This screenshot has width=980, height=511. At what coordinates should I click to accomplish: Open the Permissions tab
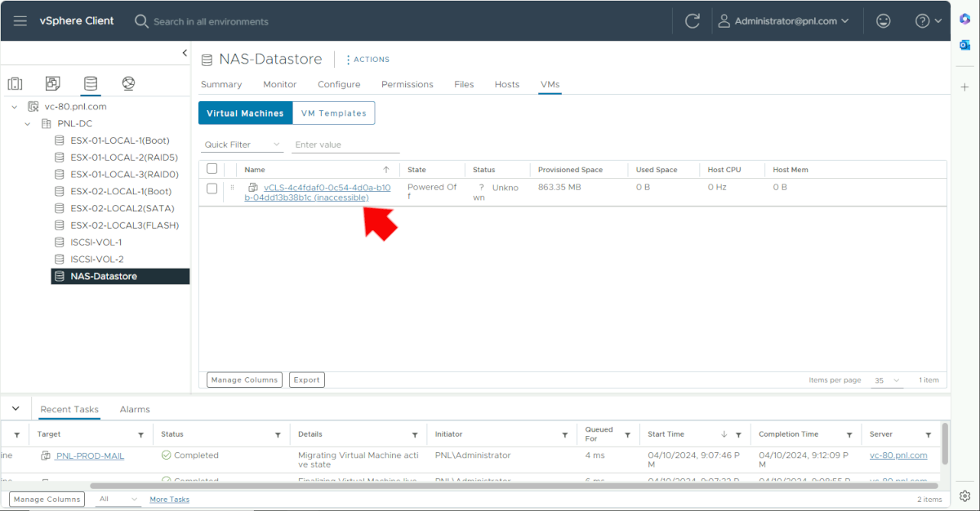click(x=407, y=84)
